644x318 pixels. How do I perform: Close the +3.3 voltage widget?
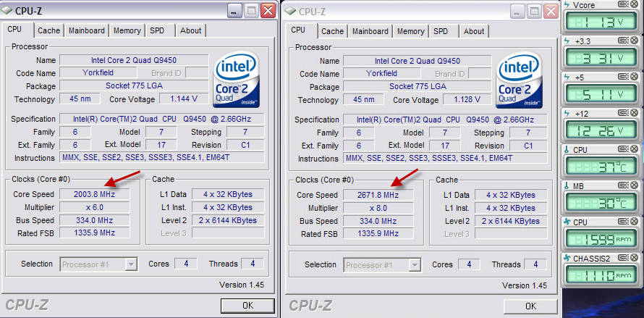[x=634, y=41]
